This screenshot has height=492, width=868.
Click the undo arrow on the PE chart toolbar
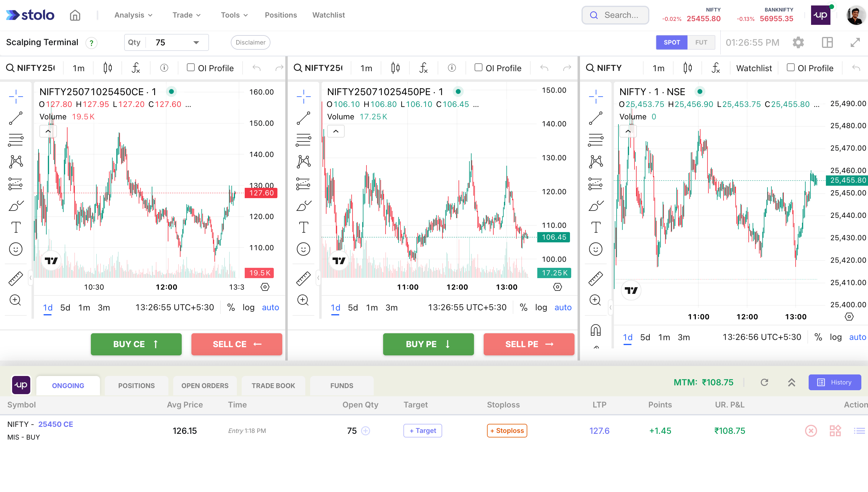[543, 68]
